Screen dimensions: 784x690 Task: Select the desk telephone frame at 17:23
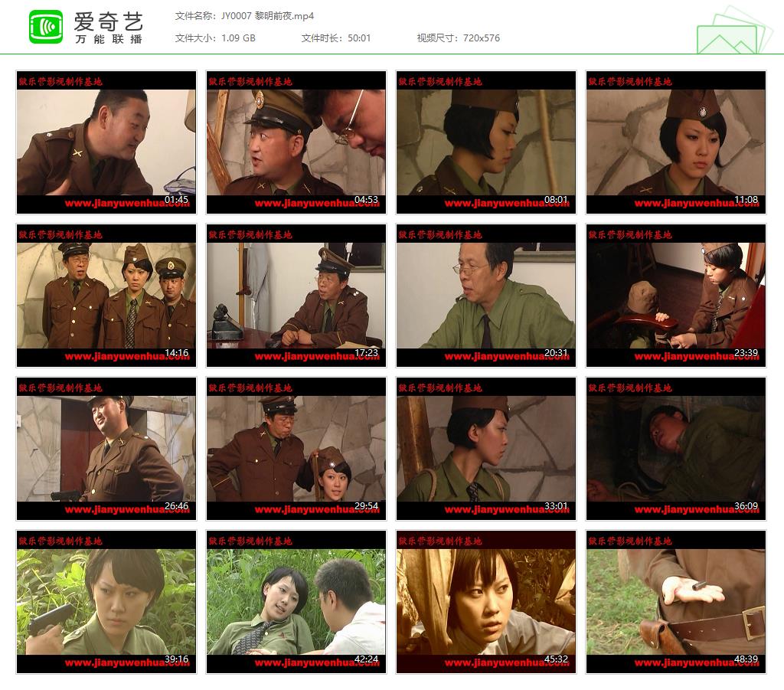point(296,296)
